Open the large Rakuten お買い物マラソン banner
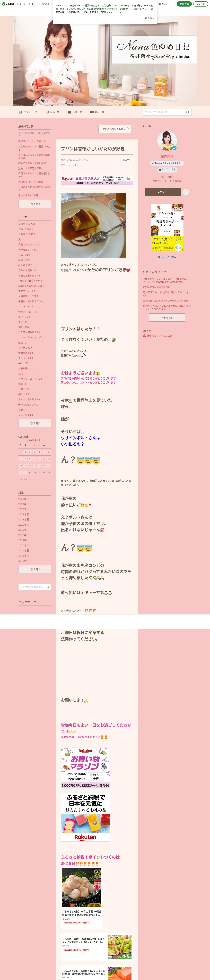The height and width of the screenshot is (980, 210). pos(85,768)
